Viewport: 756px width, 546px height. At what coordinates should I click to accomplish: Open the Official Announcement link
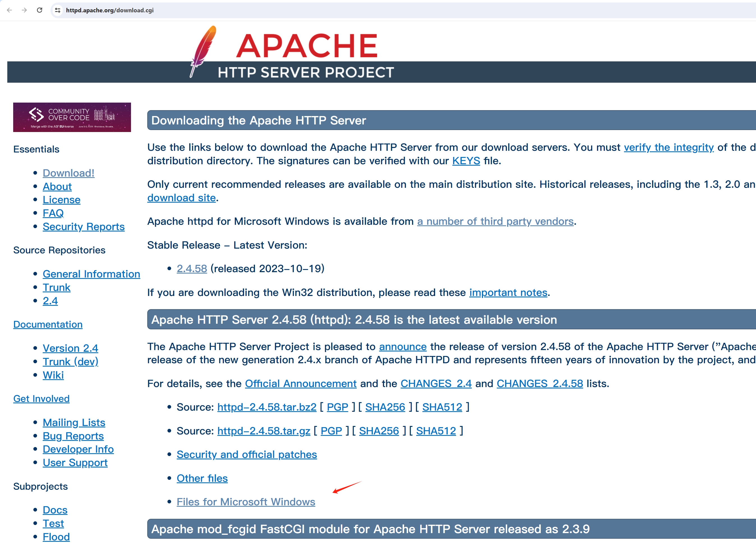301,383
